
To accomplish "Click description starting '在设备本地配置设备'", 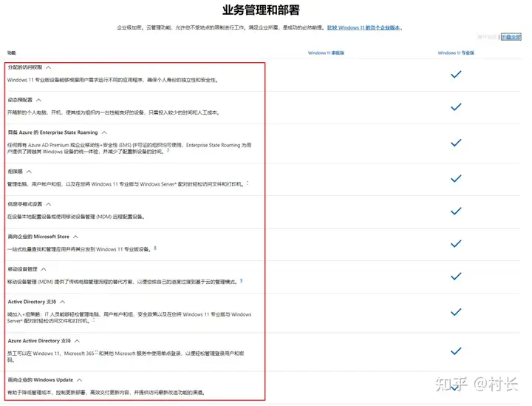I will [x=76, y=217].
